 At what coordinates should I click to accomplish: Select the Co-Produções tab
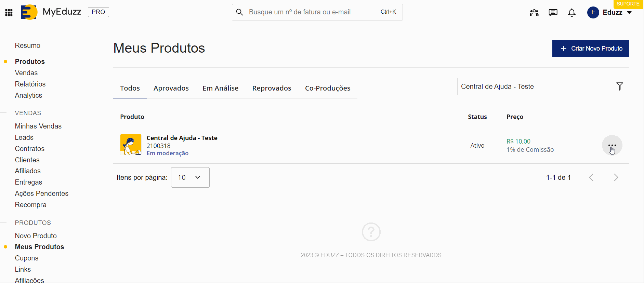click(327, 88)
